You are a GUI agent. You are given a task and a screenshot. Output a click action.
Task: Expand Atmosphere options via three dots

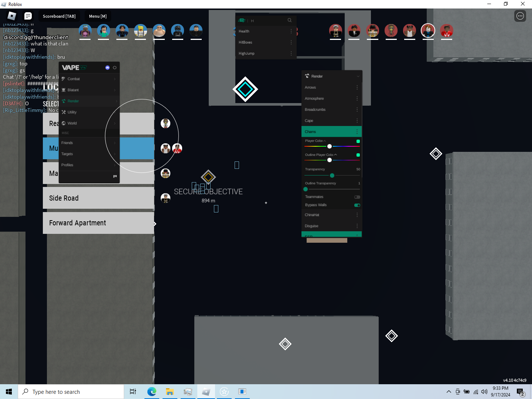pos(357,98)
